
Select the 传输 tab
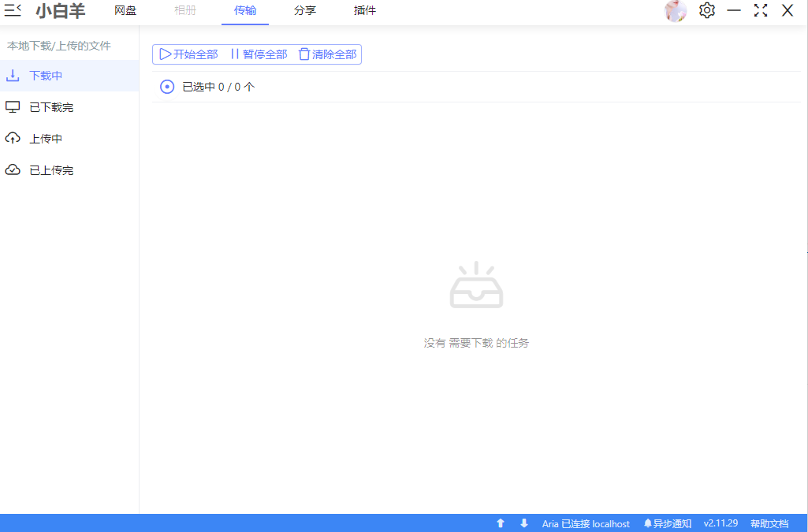tap(245, 11)
